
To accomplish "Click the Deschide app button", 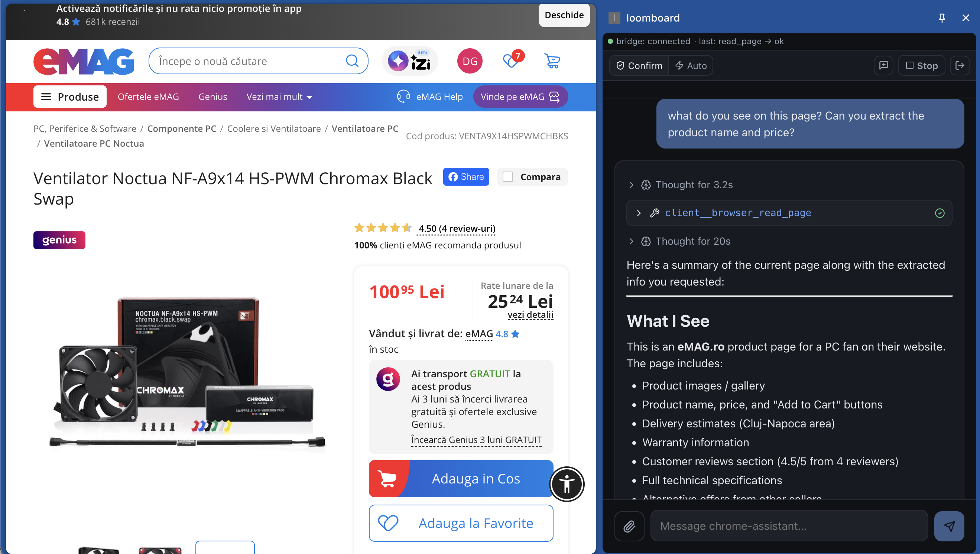I will coord(564,15).
